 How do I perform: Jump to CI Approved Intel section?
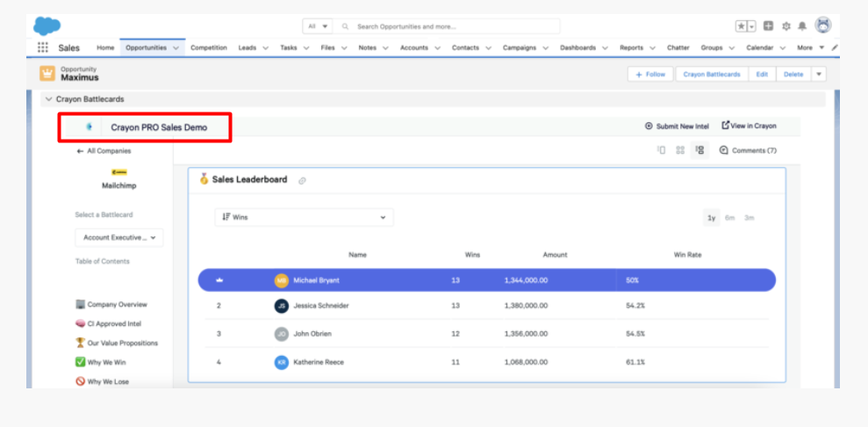(109, 323)
